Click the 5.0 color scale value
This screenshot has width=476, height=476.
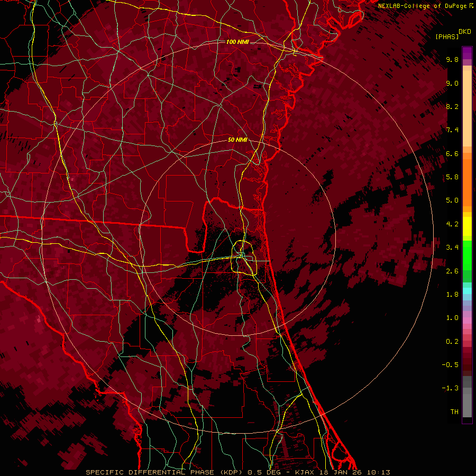452,200
